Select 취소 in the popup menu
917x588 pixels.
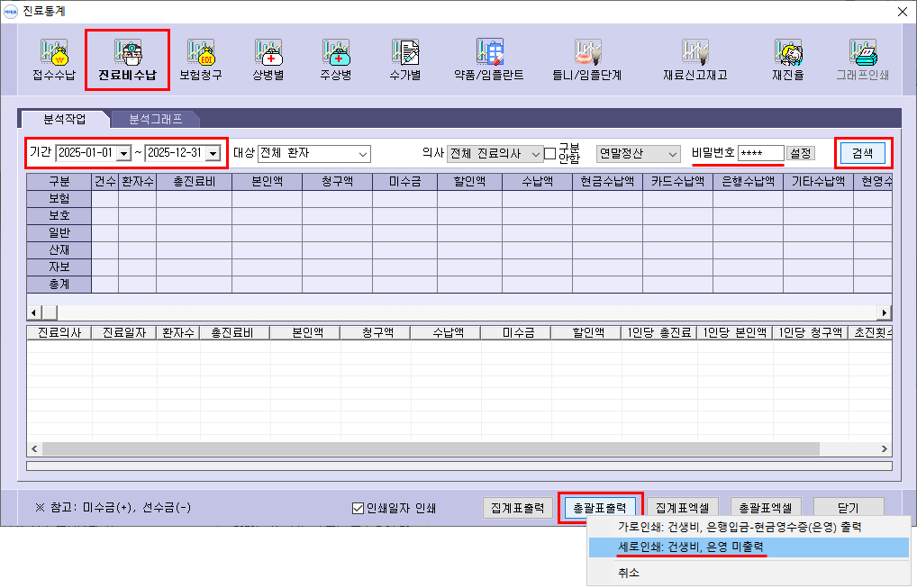click(629, 572)
